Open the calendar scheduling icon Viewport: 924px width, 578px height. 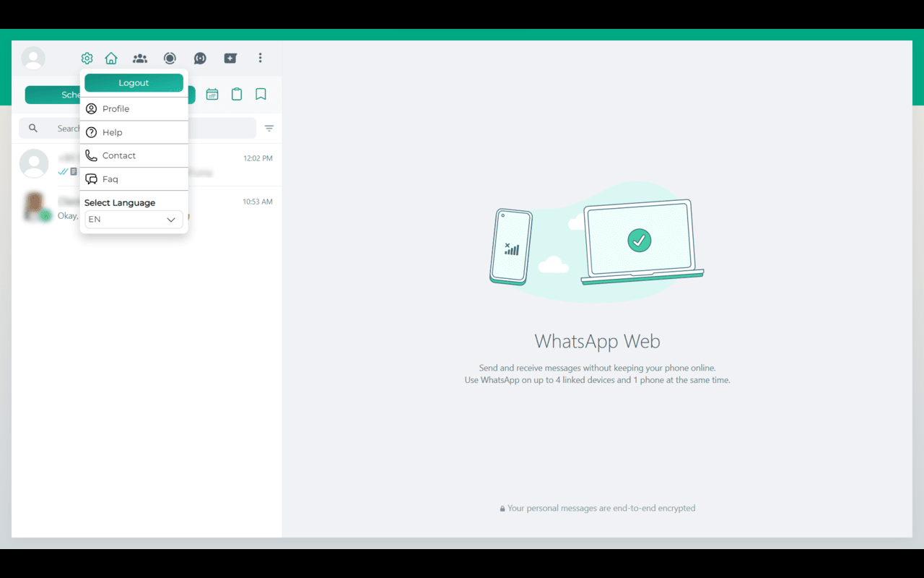(x=212, y=94)
